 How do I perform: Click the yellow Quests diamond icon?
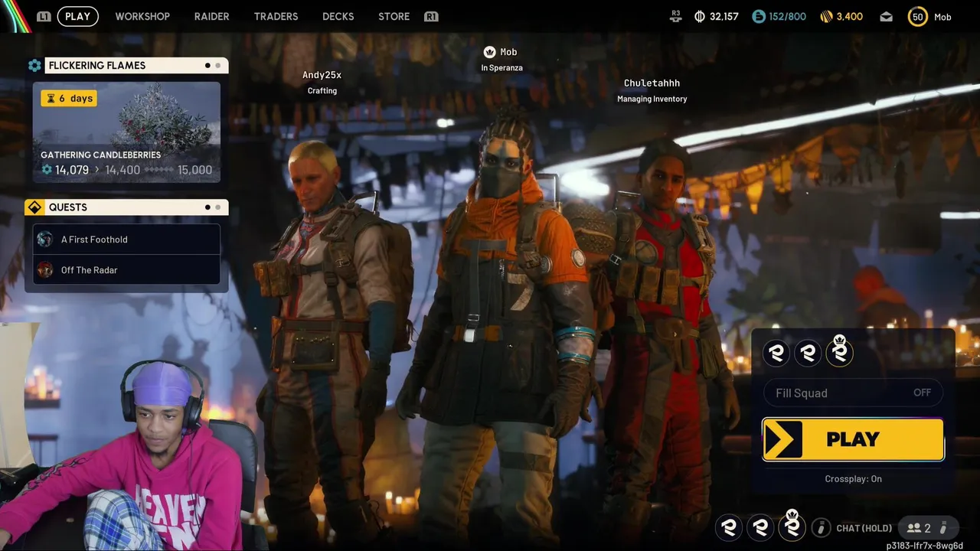point(34,207)
